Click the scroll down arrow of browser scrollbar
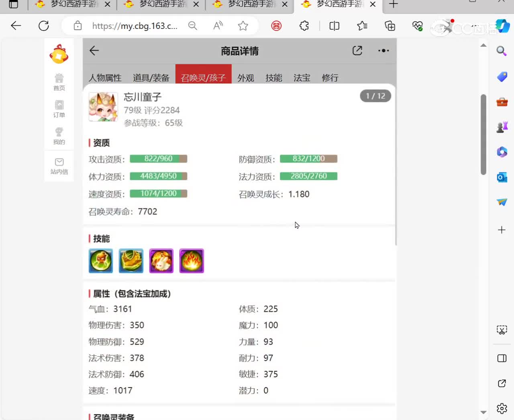 point(483,412)
